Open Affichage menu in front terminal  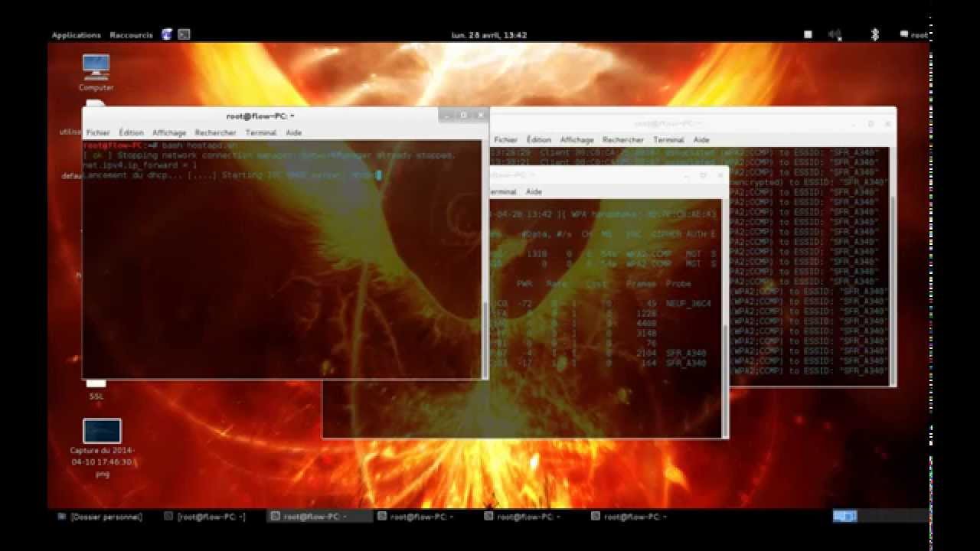[169, 132]
